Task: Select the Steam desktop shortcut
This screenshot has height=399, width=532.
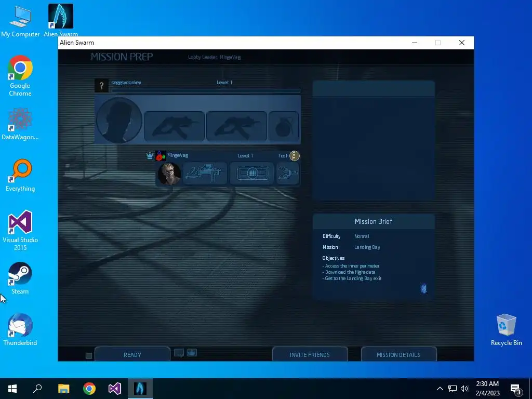Action: [x=20, y=278]
